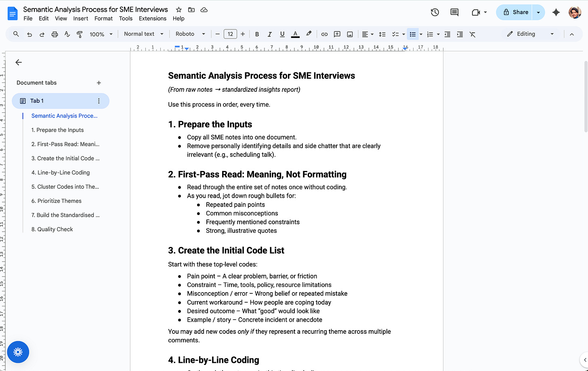Open numbered list style arrow
Screen dimensions: 588x371
(438, 34)
